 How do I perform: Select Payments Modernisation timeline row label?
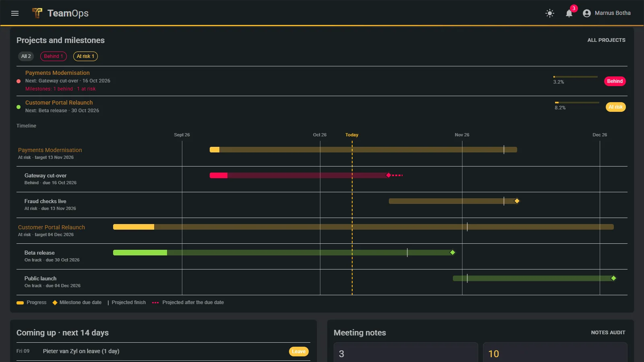pyautogui.click(x=50, y=150)
